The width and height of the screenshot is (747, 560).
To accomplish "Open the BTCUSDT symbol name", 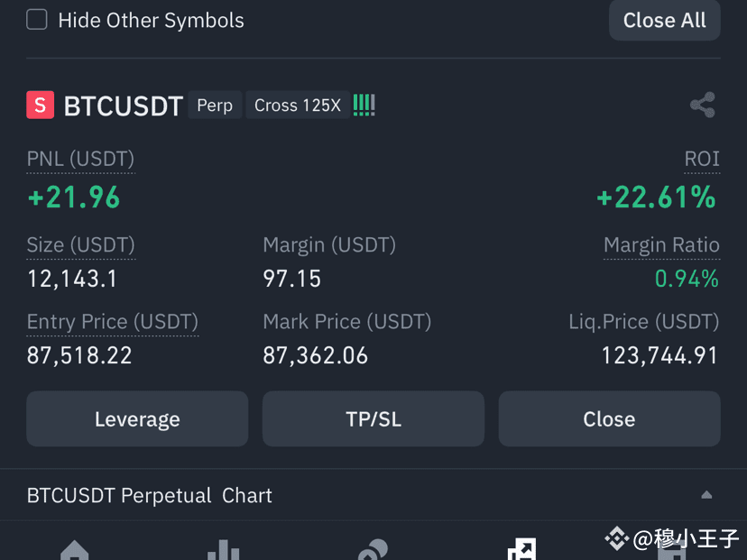I will coord(124,106).
